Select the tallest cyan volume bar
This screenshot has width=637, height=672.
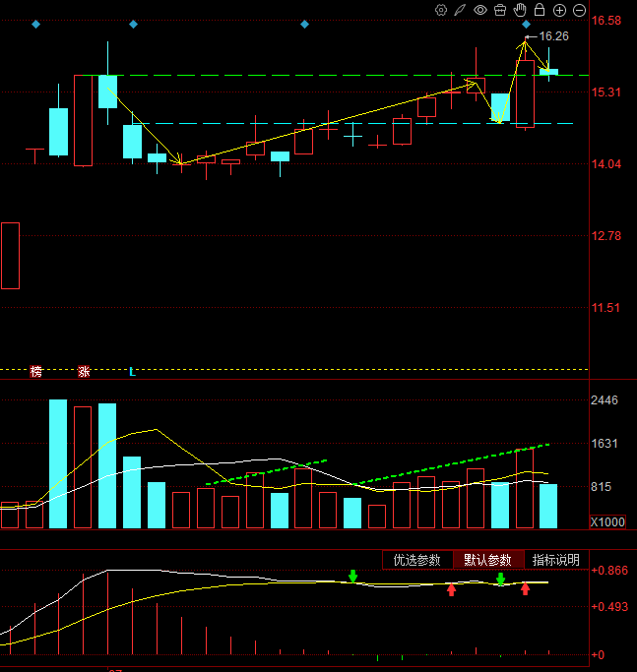tap(58, 463)
